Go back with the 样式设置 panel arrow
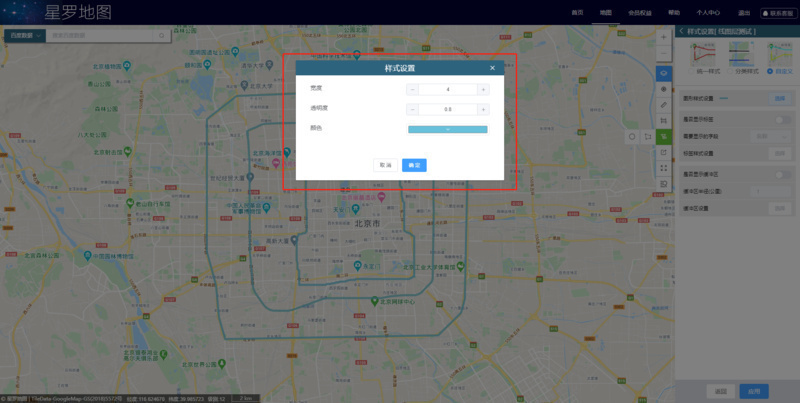The image size is (800, 403). click(x=681, y=32)
